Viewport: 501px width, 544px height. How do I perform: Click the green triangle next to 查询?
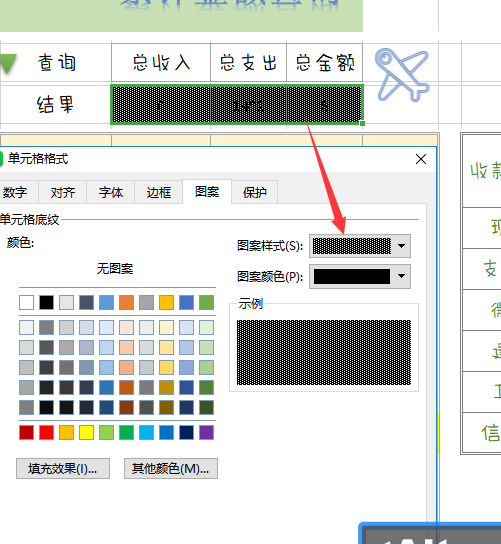click(x=8, y=64)
